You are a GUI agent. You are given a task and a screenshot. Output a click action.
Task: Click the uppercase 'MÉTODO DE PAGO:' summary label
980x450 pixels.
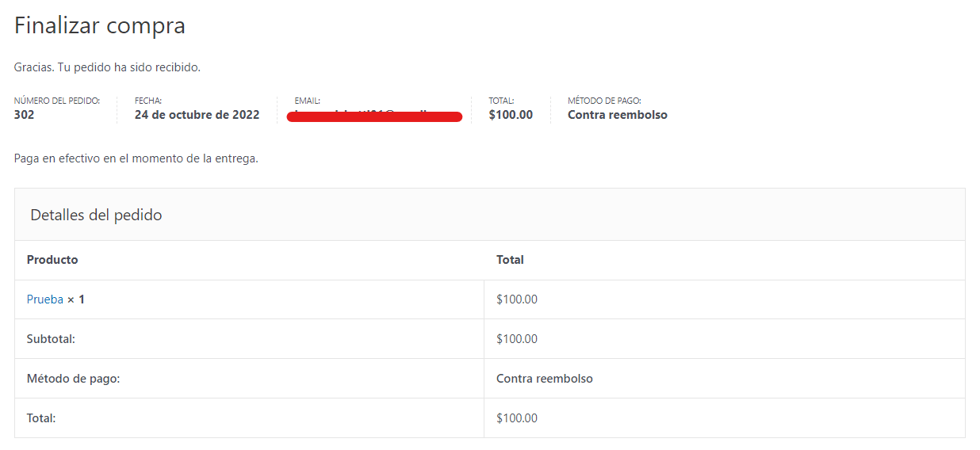(x=604, y=101)
